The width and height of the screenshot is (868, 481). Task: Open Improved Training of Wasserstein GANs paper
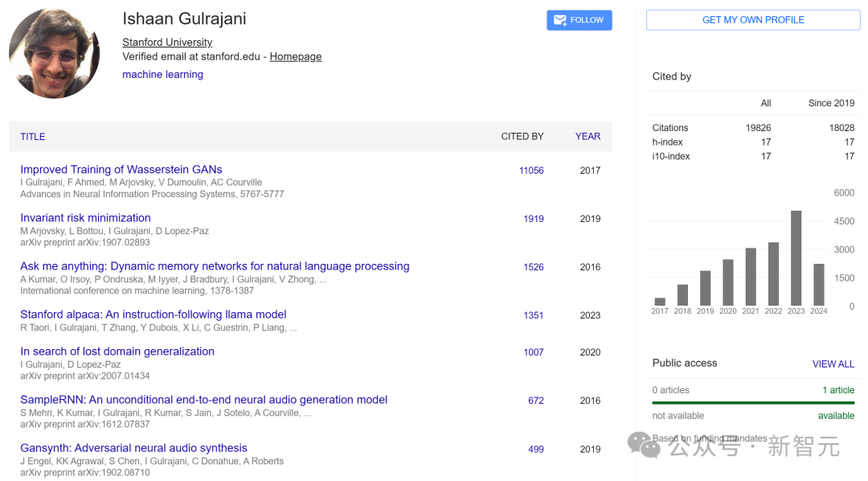(x=121, y=170)
